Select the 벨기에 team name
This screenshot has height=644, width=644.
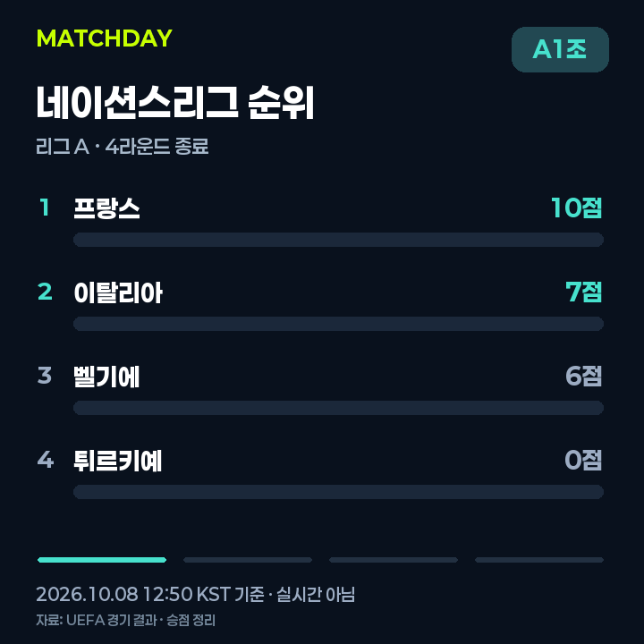(106, 377)
